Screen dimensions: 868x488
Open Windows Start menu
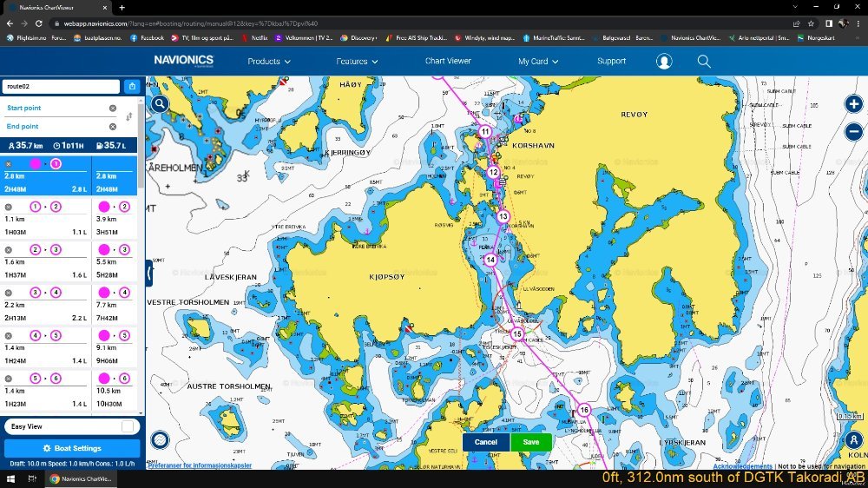[x=10, y=478]
